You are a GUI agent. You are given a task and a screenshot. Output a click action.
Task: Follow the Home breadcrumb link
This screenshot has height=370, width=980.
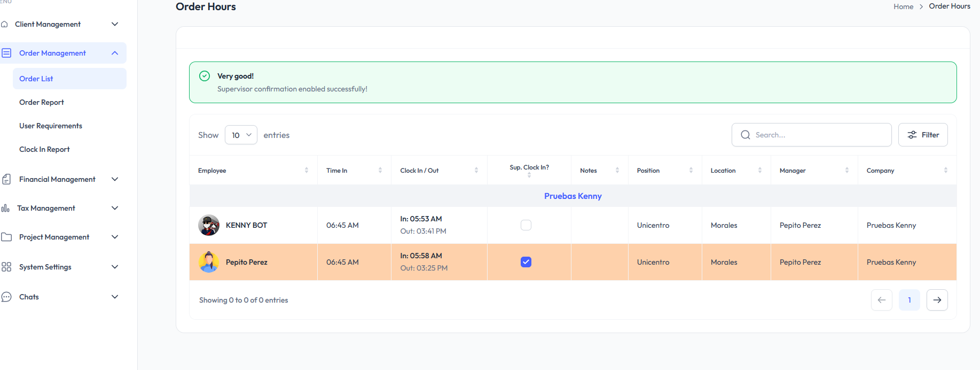903,6
